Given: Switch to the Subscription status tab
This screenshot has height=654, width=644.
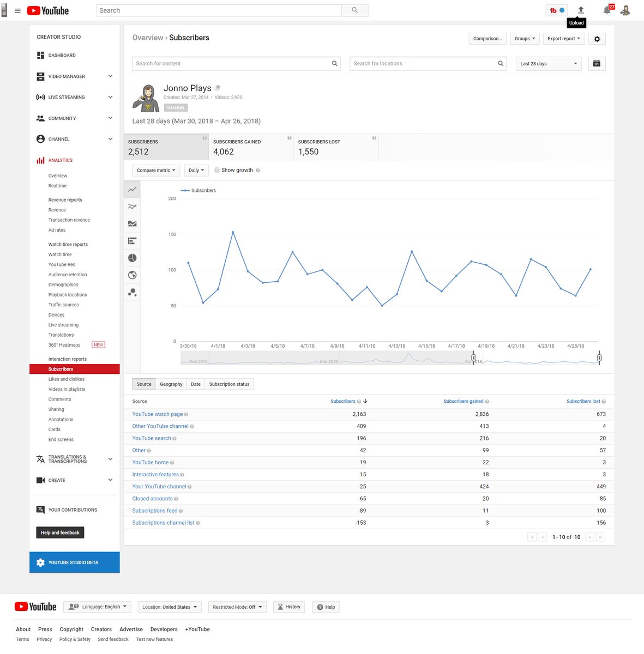Looking at the screenshot, I should (x=229, y=384).
